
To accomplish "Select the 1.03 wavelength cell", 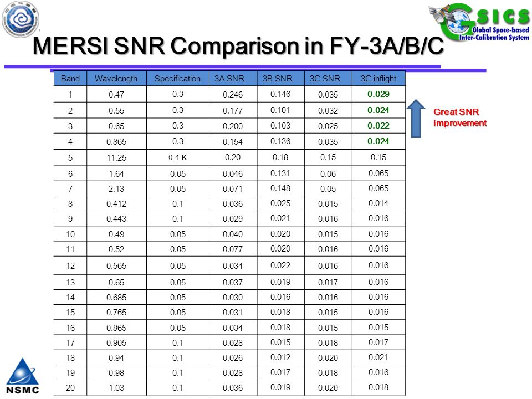I will [116, 388].
